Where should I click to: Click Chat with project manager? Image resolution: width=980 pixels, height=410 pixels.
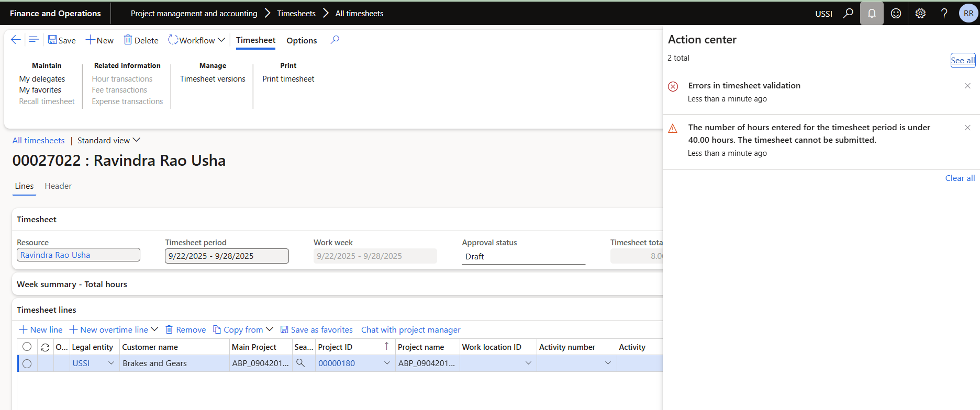410,330
